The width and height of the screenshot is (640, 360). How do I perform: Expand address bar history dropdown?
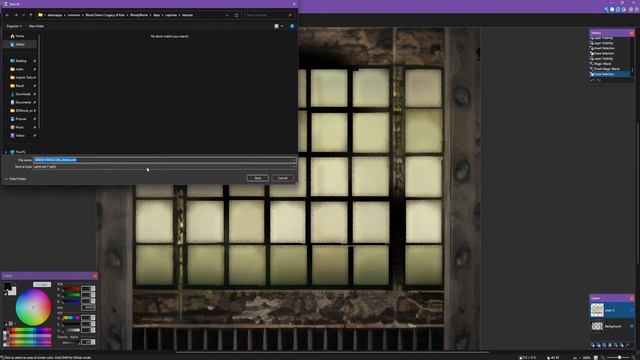pyautogui.click(x=227, y=15)
